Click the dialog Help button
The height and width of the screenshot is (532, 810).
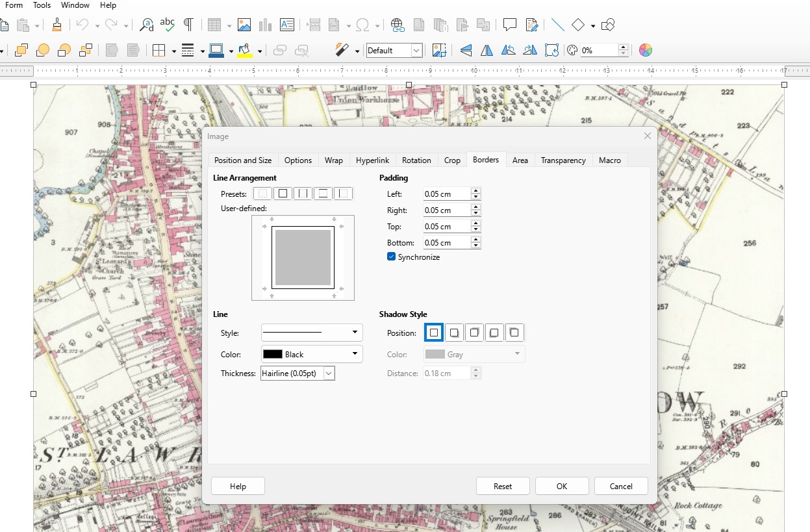pyautogui.click(x=238, y=486)
